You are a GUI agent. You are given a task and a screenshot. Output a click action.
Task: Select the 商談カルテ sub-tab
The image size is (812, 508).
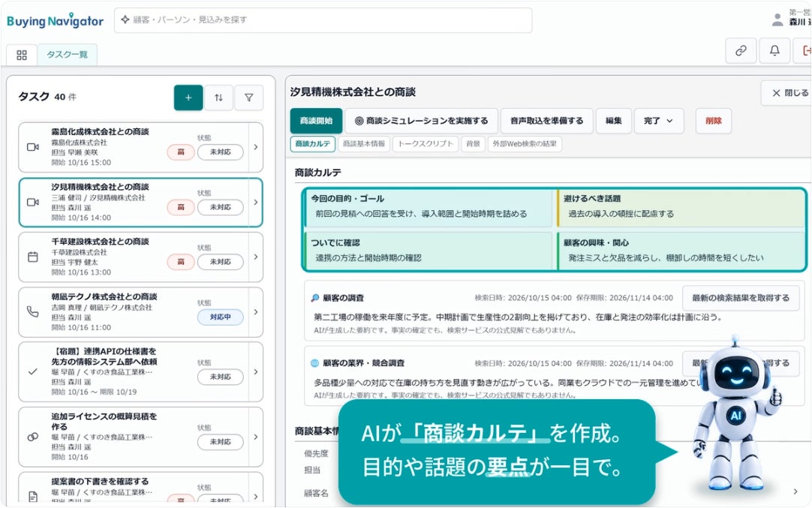click(x=313, y=144)
